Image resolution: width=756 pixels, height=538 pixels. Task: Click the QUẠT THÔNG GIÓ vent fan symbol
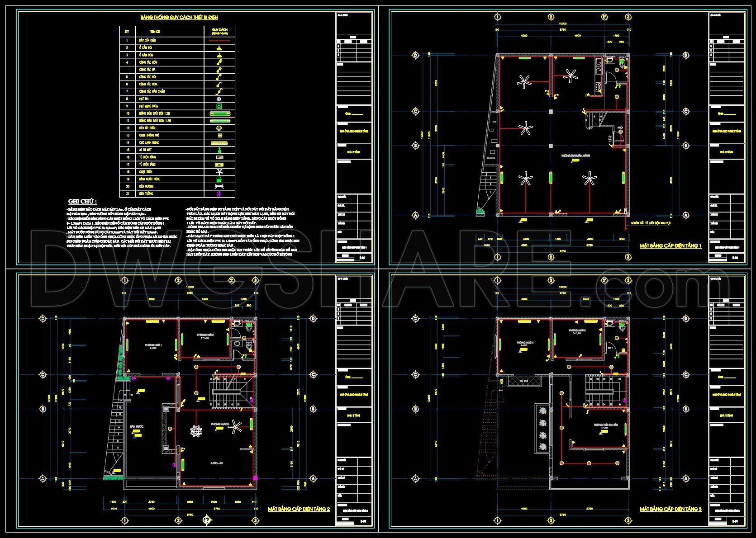pos(219,135)
